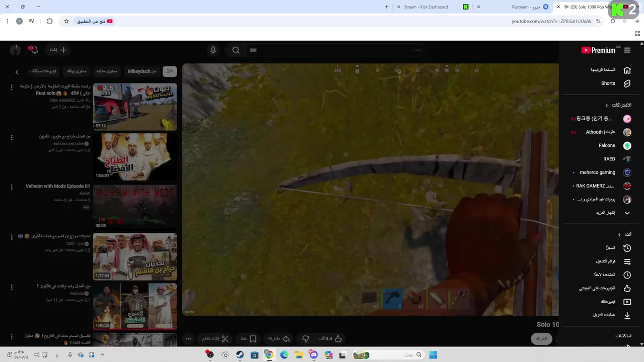Open more actions three-dot menu under video
This screenshot has width=644, height=362.
(x=188, y=339)
